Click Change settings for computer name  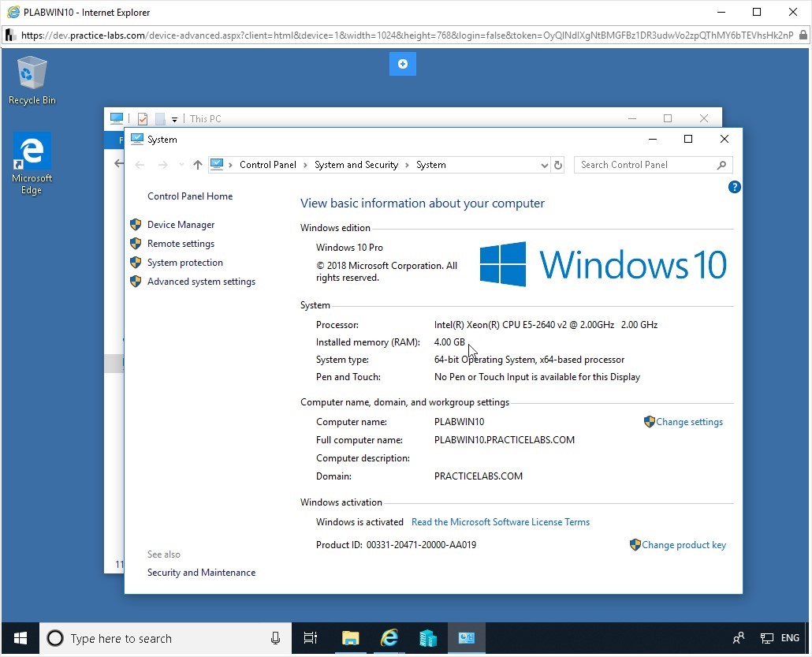tap(689, 422)
